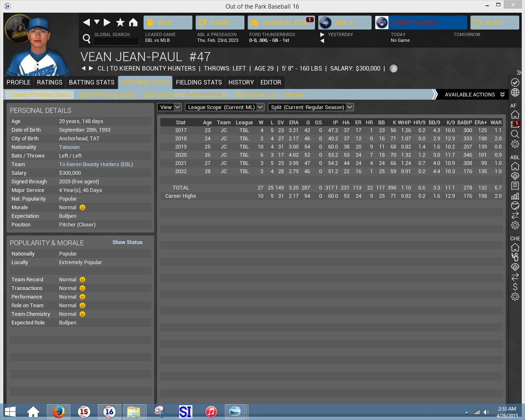This screenshot has width=525, height=420.
Task: Sort the stats table by the ERA column header
Action: click(x=294, y=123)
